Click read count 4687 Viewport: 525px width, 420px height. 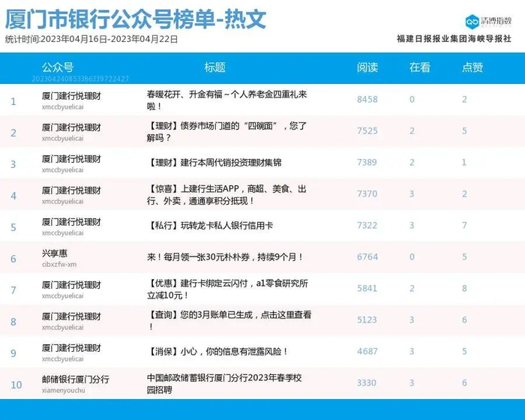(x=367, y=351)
